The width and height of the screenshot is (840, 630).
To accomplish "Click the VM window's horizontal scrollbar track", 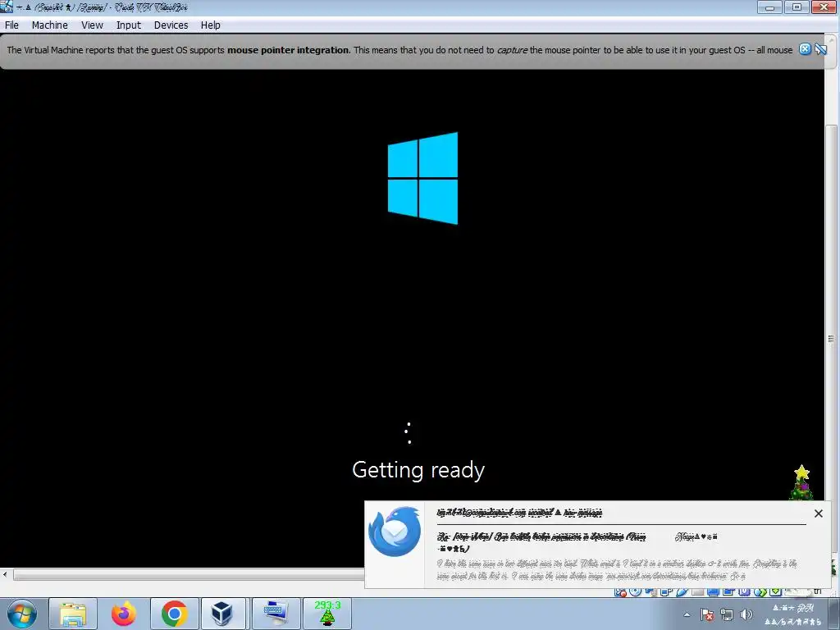I will 188,575.
